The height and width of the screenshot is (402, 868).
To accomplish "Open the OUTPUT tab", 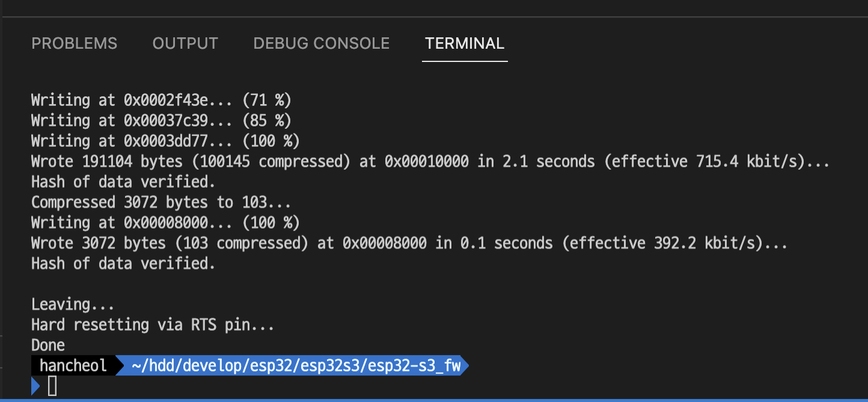I will (x=185, y=43).
